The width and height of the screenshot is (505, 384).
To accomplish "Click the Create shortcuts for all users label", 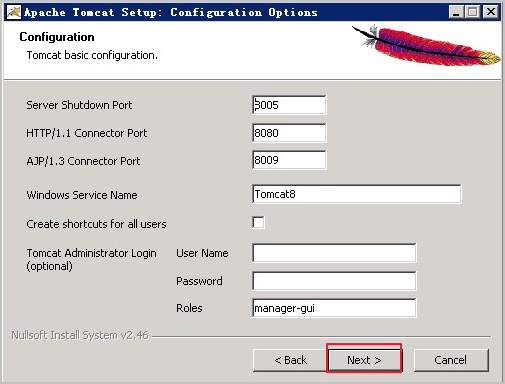I will tap(96, 224).
